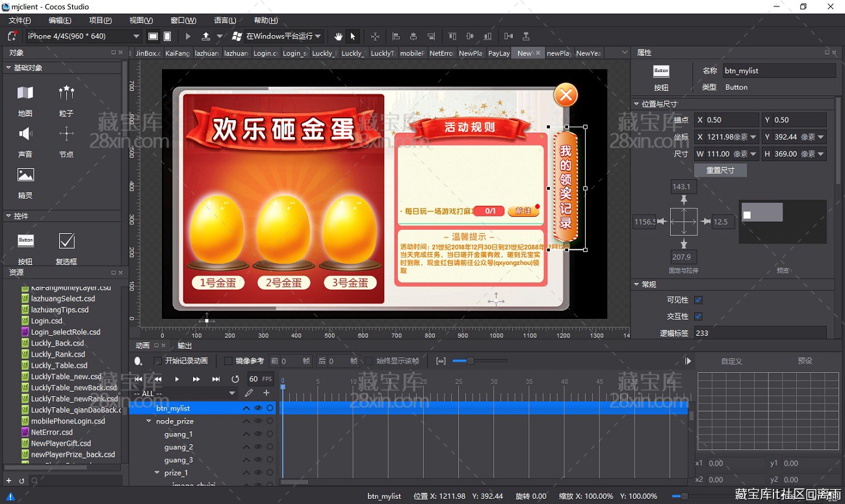
Task: Collapse the node_prize tree node
Action: 149,421
